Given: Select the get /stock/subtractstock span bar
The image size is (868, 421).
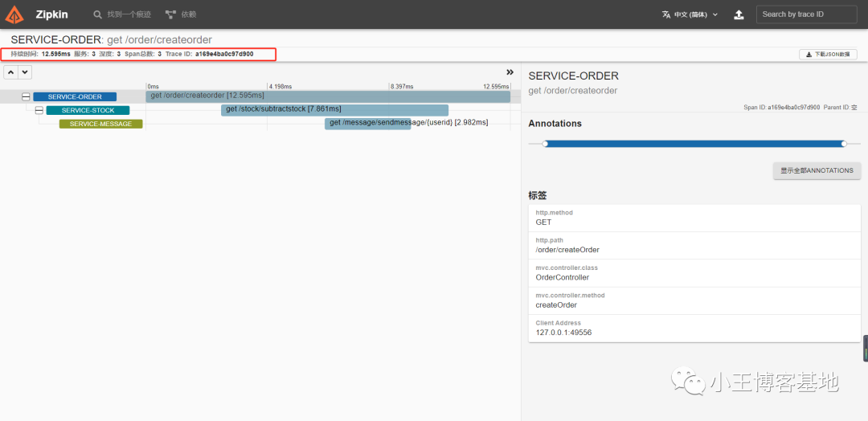Looking at the screenshot, I should coord(334,110).
